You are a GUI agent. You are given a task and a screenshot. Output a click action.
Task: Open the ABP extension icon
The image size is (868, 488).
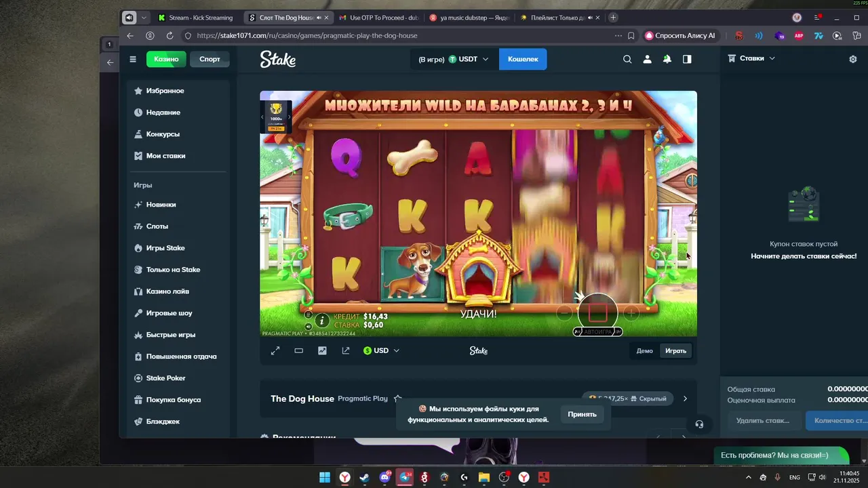click(x=799, y=35)
